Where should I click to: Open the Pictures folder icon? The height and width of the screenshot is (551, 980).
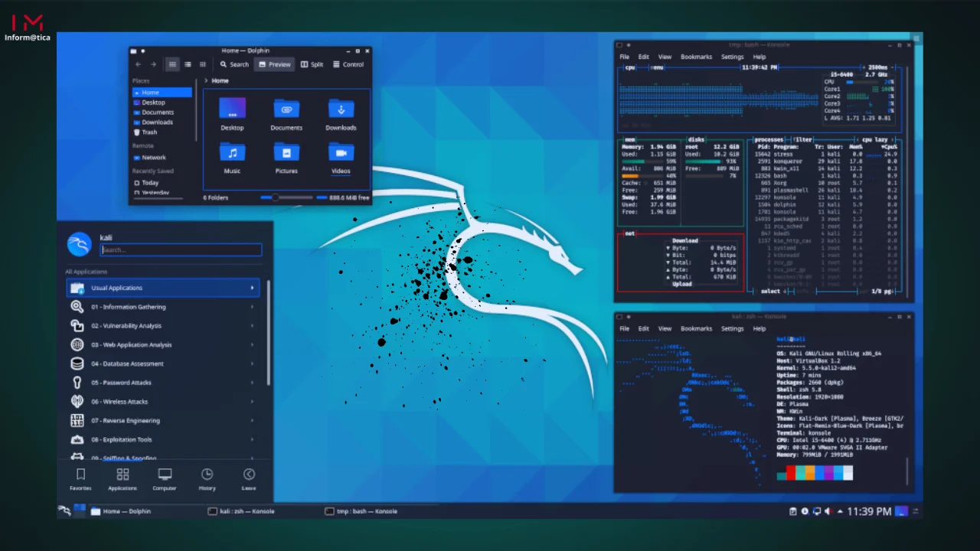[x=286, y=152]
